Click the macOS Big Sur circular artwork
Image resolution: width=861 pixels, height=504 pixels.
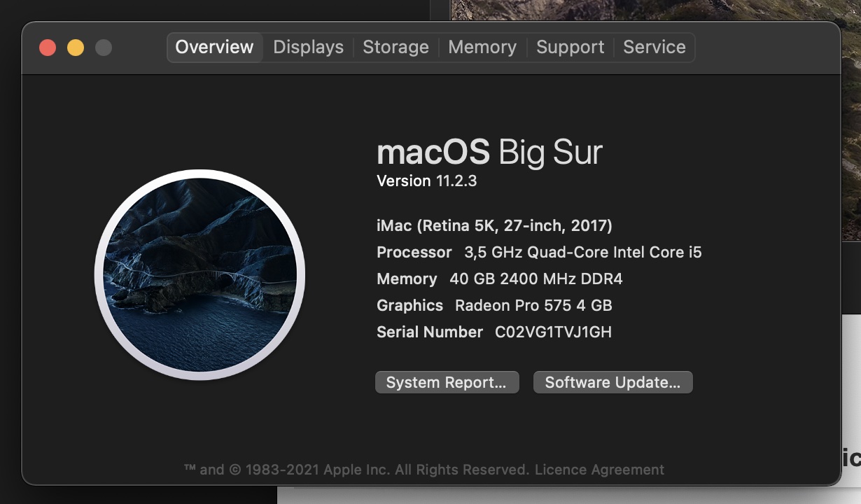coord(199,274)
